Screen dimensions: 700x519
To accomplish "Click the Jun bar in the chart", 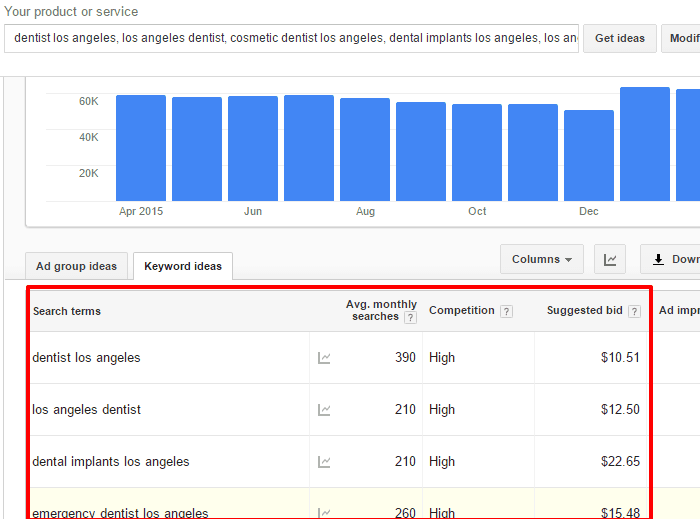I will pyautogui.click(x=253, y=148).
